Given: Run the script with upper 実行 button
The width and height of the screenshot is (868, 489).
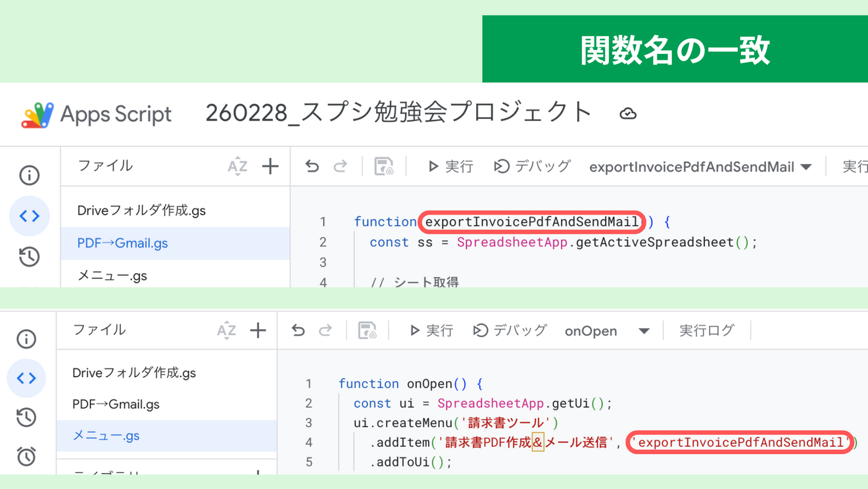Looking at the screenshot, I should [450, 167].
